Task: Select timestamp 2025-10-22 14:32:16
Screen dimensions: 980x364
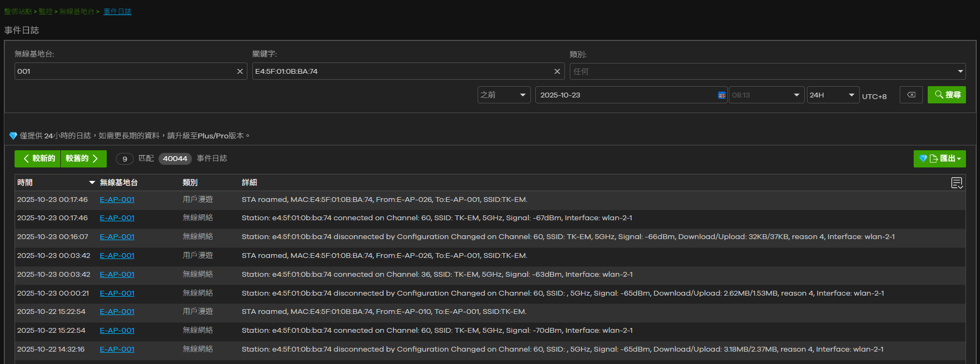Action: coord(51,349)
